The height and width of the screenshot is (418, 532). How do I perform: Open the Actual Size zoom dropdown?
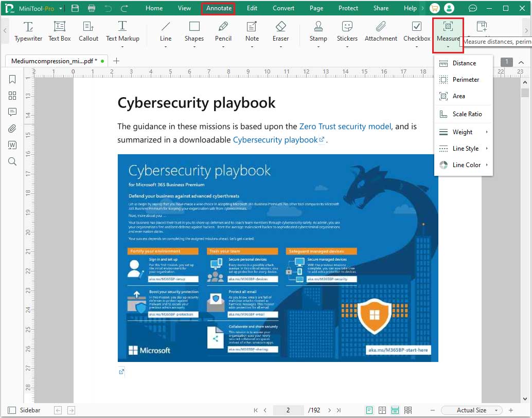pos(472,410)
